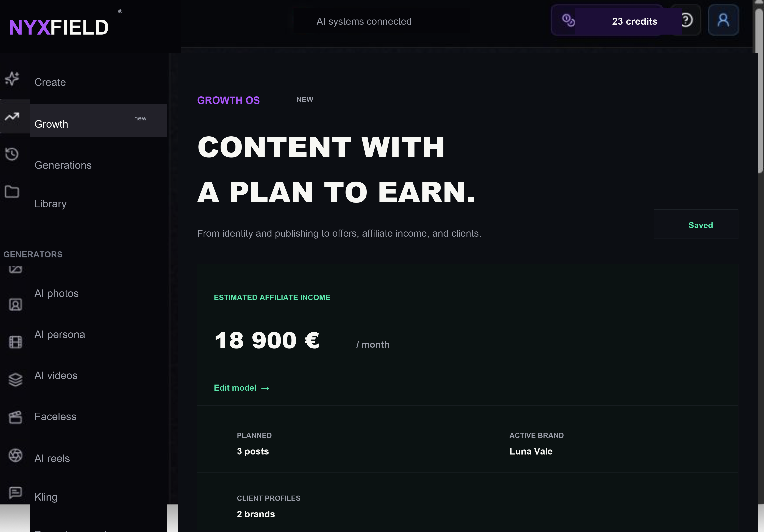Click the camera aperture icon in sidebar
Image resolution: width=764 pixels, height=532 pixels.
click(x=15, y=455)
